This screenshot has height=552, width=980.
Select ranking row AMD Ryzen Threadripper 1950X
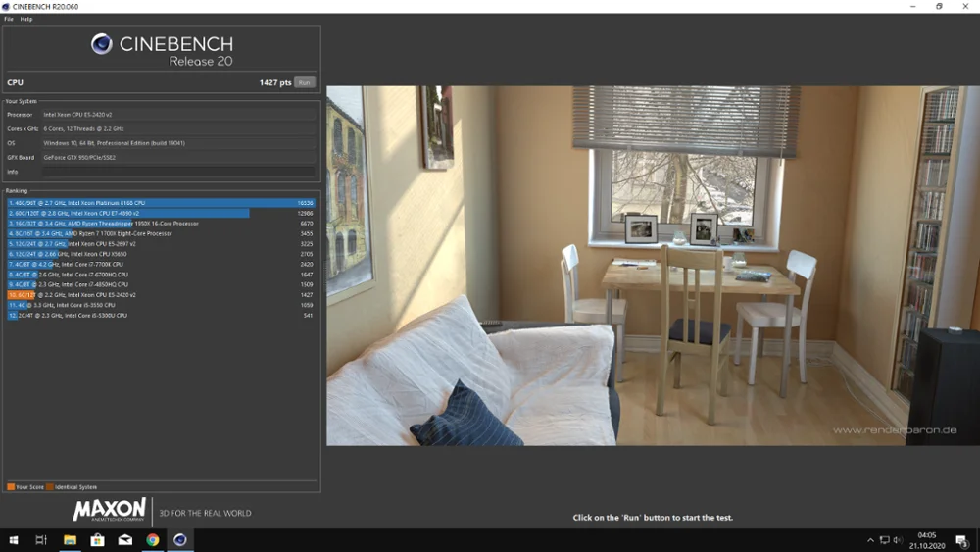click(x=161, y=224)
